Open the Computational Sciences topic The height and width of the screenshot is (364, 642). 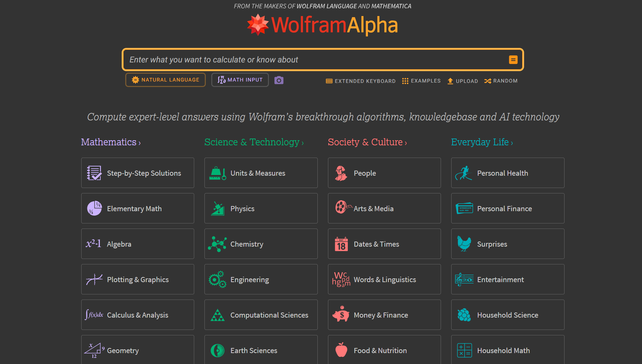coord(261,315)
